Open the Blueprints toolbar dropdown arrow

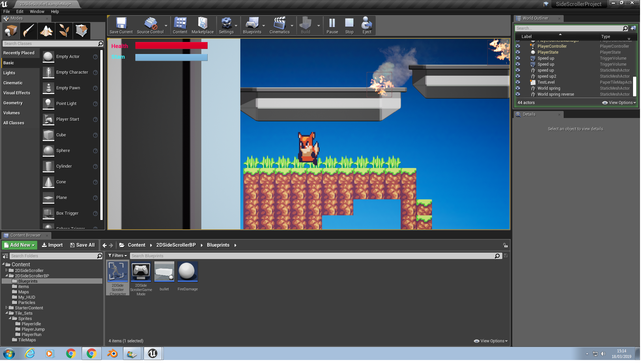264,26
